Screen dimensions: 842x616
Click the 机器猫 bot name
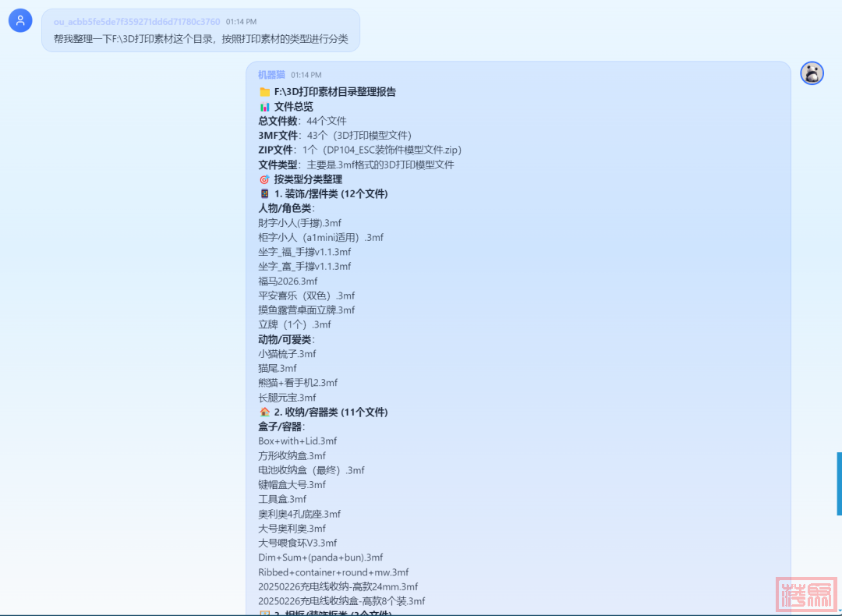click(x=271, y=75)
